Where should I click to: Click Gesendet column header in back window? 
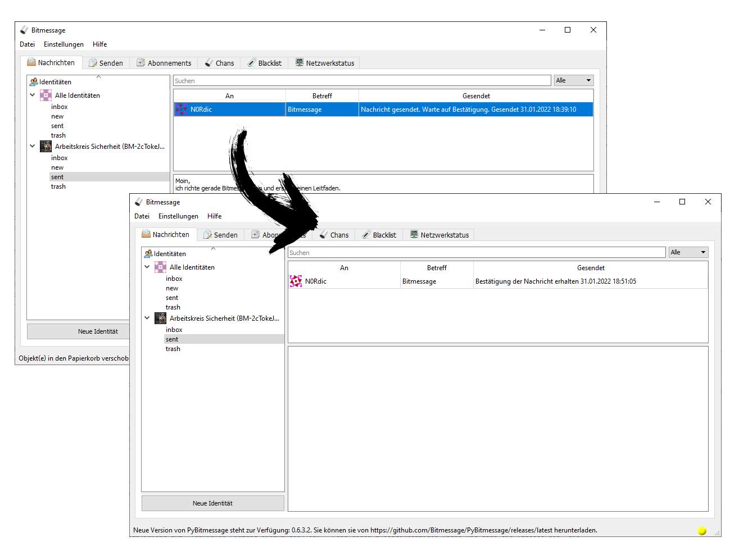coord(476,96)
